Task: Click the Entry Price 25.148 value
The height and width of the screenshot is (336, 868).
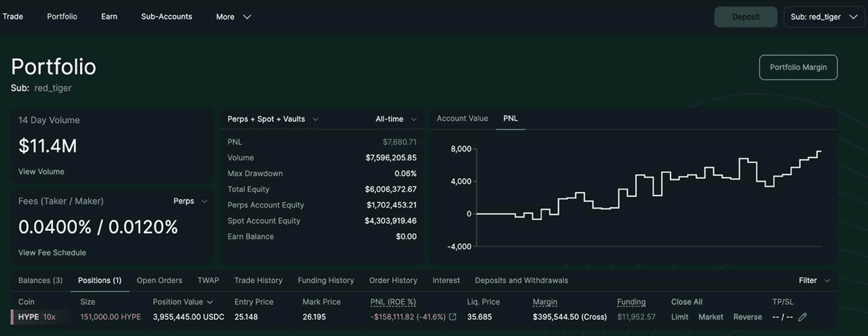Action: pos(246,317)
